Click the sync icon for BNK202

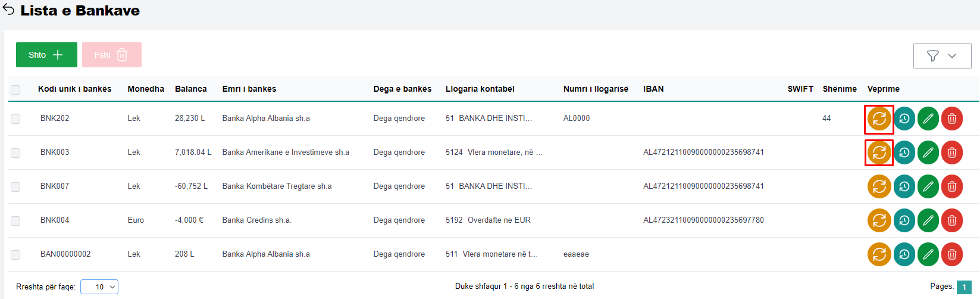(879, 119)
